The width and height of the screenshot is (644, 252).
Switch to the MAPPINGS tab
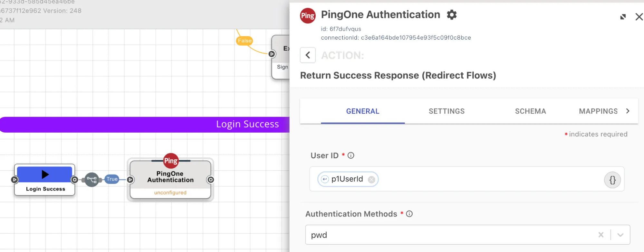pyautogui.click(x=598, y=111)
